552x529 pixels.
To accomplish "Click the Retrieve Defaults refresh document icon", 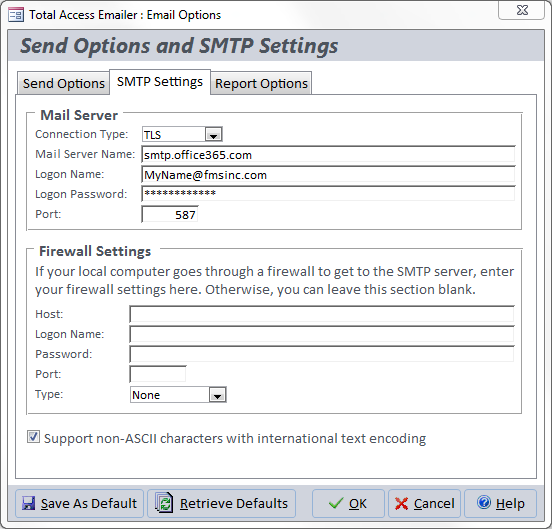I will [x=164, y=503].
